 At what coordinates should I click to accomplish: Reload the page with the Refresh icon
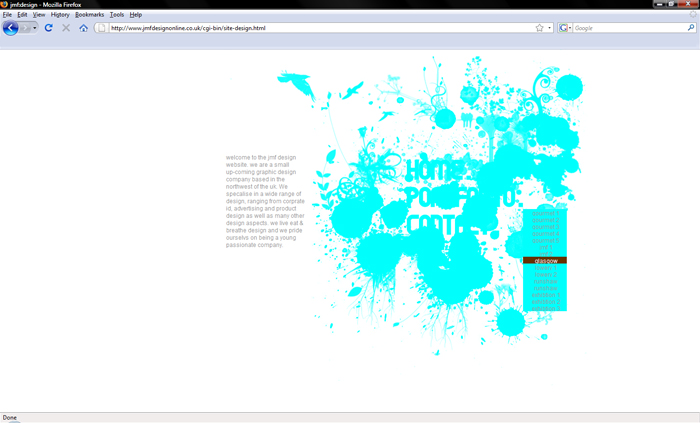[49, 28]
